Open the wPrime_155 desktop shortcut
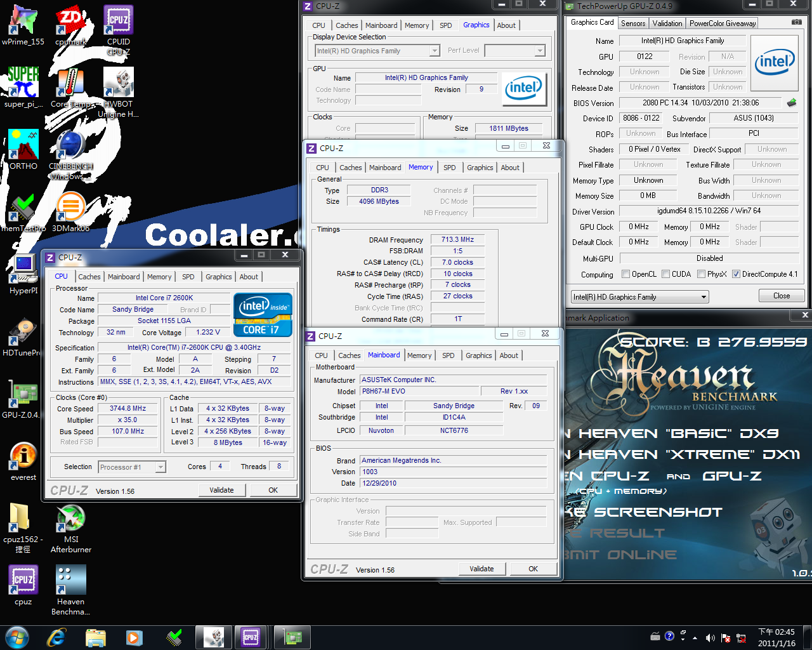Screen dimensions: 812x650 (x=23, y=25)
